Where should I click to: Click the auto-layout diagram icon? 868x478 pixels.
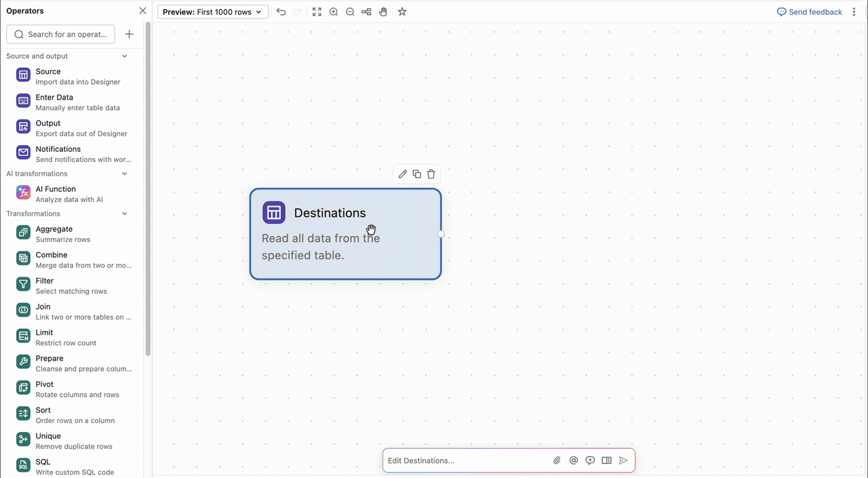(366, 12)
